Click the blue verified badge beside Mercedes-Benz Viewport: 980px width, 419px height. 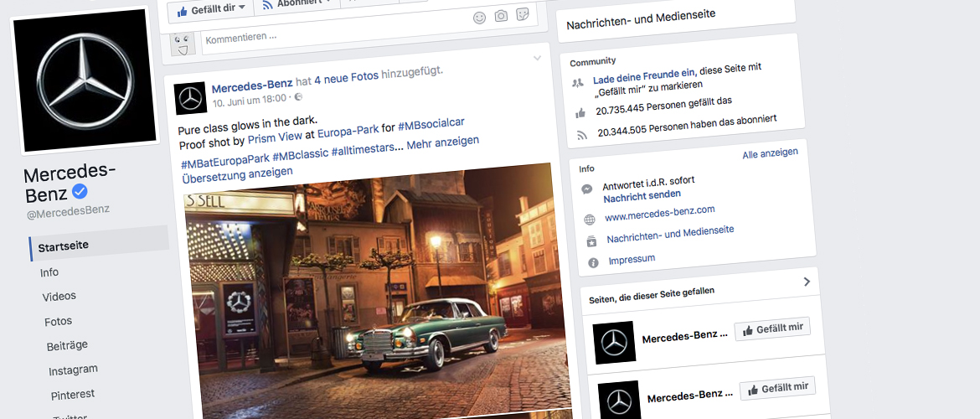coord(80,191)
